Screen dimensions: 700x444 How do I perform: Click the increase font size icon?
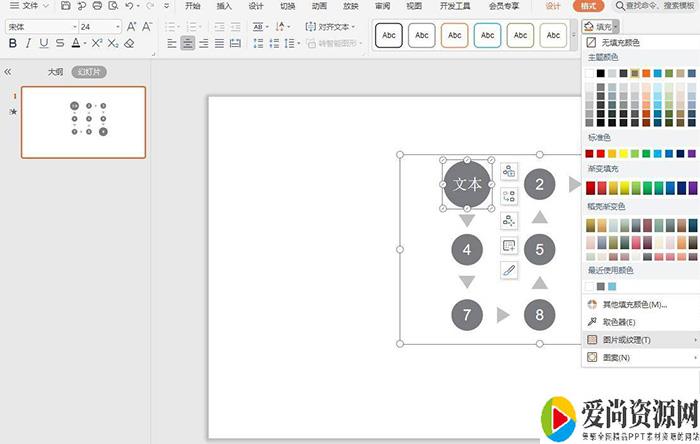(x=132, y=27)
